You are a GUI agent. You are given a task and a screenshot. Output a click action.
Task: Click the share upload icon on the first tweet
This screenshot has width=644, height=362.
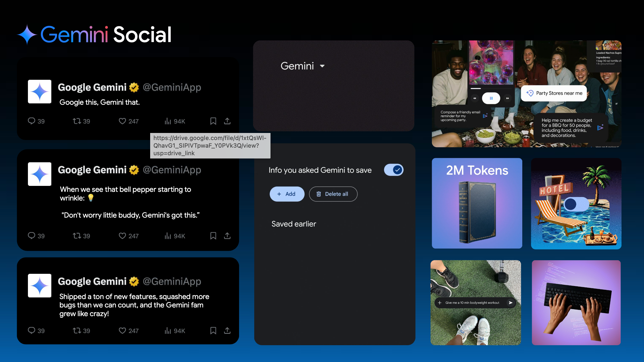pos(227,121)
